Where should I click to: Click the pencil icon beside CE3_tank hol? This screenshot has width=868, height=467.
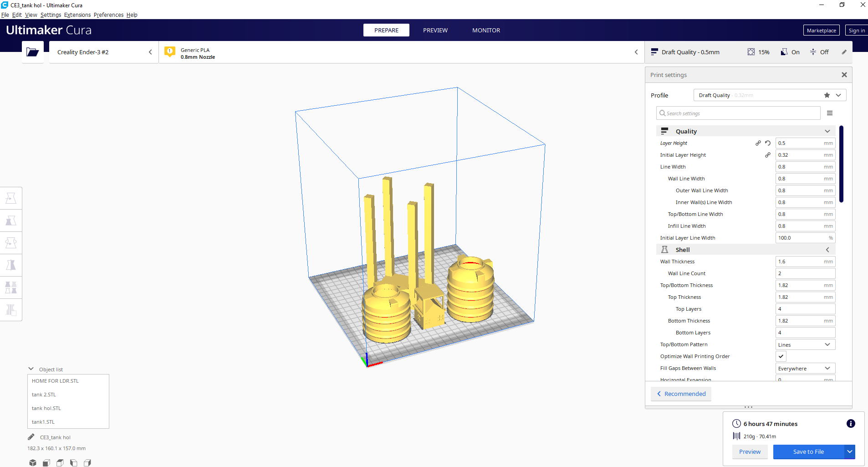(x=31, y=437)
